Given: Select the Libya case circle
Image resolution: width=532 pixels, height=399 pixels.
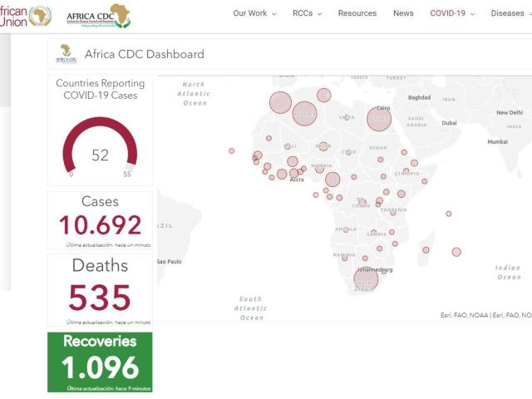Looking at the screenshot, I should 347,117.
